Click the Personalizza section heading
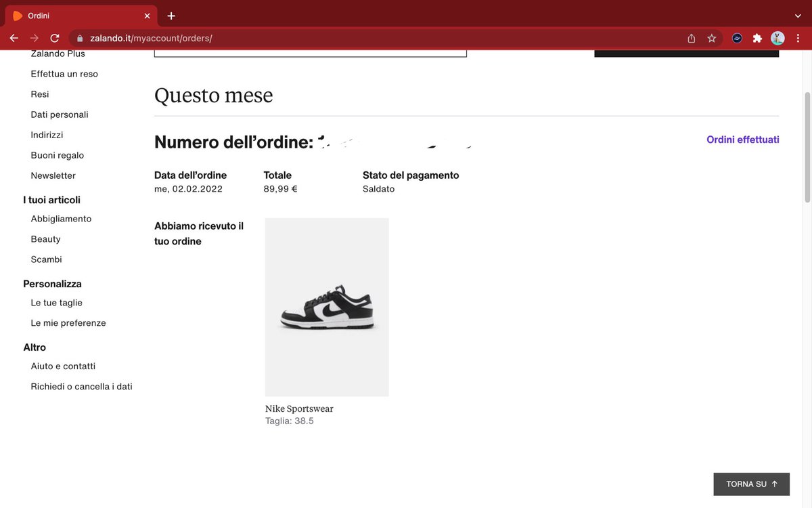Viewport: 812px width, 508px height. click(x=52, y=284)
